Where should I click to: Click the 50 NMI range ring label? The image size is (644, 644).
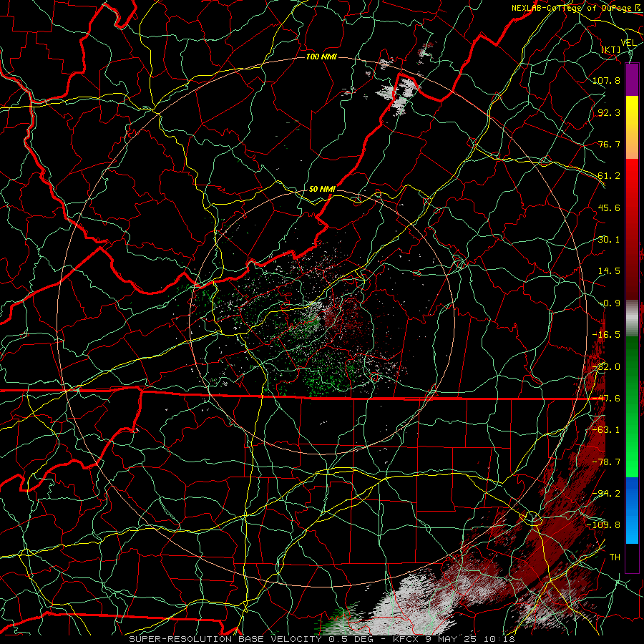[x=322, y=189]
